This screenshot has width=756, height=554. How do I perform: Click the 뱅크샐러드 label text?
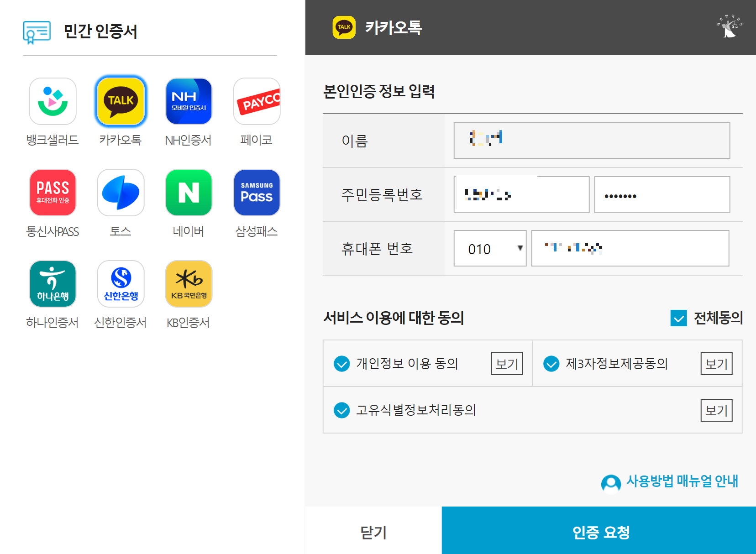pyautogui.click(x=52, y=140)
